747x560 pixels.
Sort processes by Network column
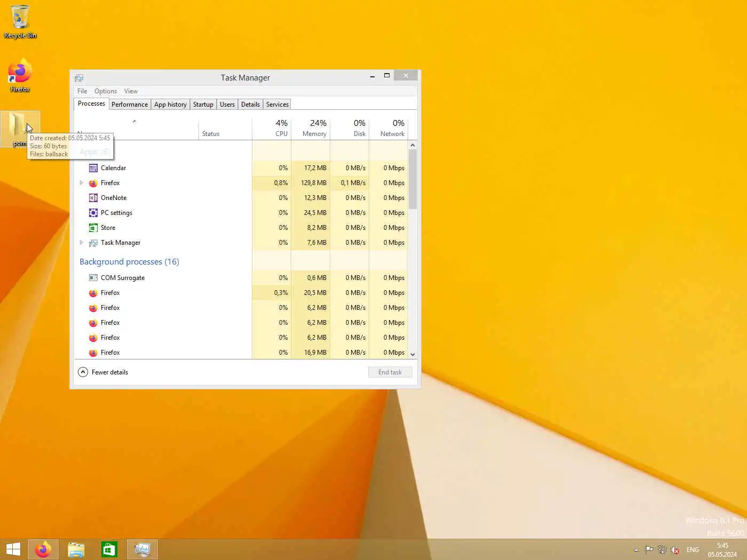[388, 128]
